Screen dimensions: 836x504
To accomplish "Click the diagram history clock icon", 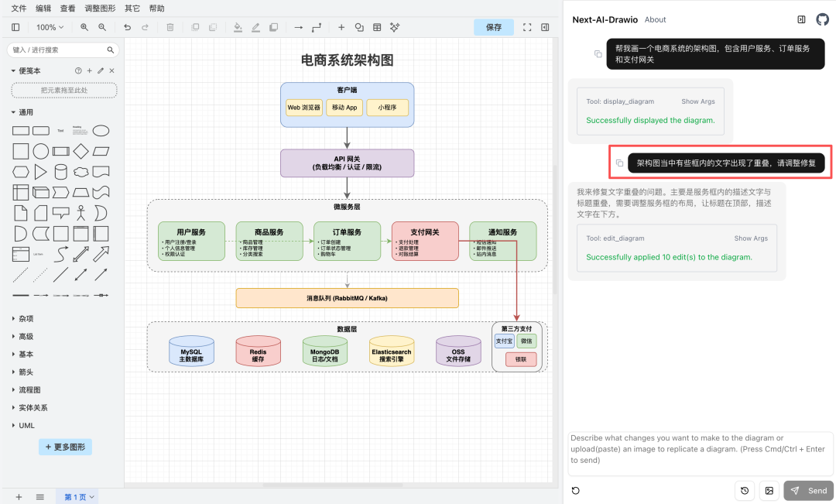I will 745,490.
